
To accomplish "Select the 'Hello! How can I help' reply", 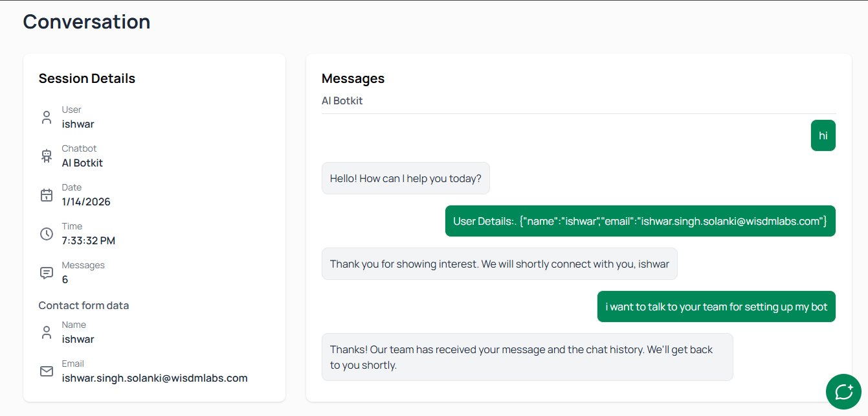I will (405, 178).
